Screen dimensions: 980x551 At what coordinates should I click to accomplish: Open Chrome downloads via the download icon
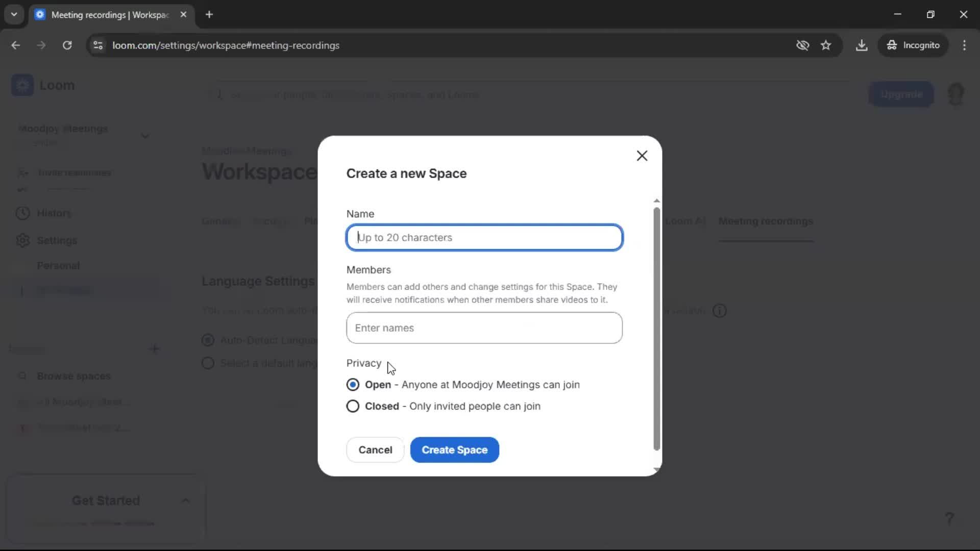tap(862, 45)
